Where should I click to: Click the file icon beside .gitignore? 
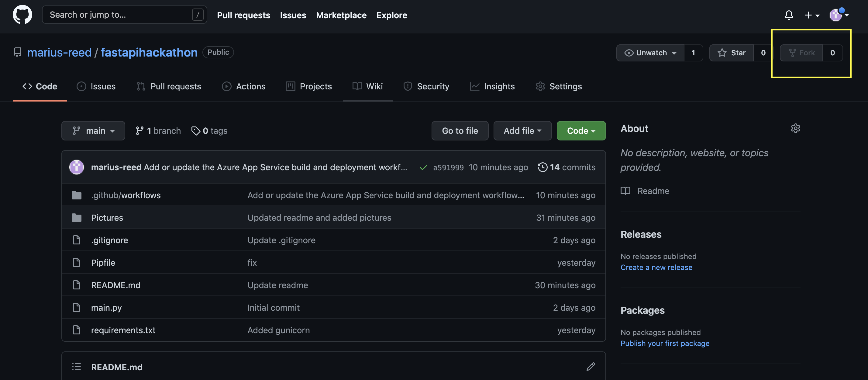(77, 240)
